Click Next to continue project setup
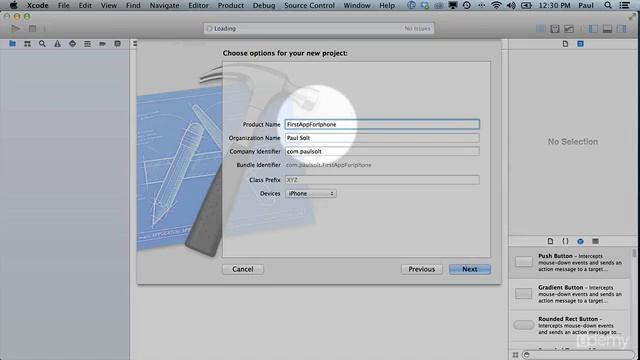Viewport: 640px width, 360px height. click(469, 269)
